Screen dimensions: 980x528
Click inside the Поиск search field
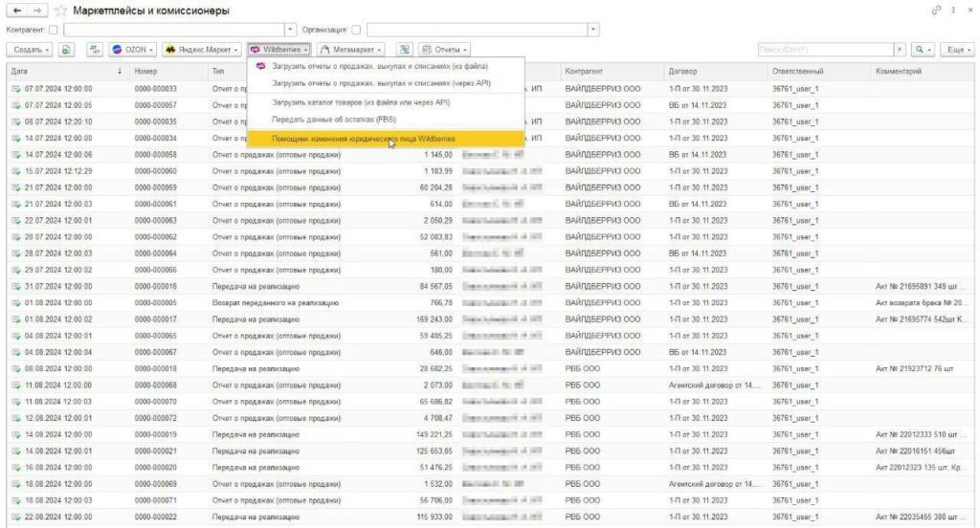tap(823, 49)
